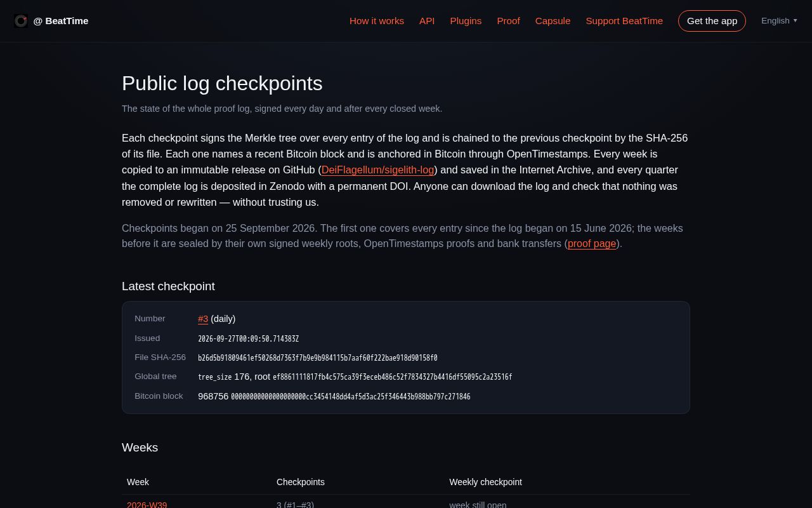
Task: Go to the API menu item
Action: [x=427, y=21]
